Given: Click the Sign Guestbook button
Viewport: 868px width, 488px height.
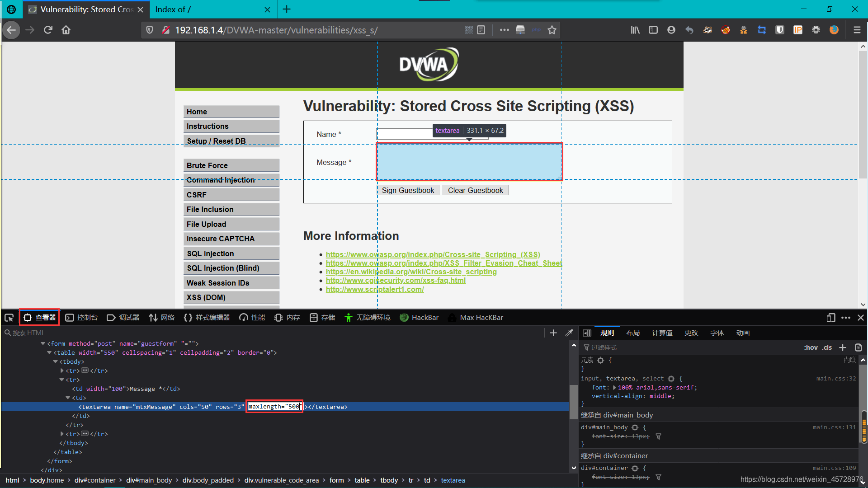Looking at the screenshot, I should pyautogui.click(x=408, y=190).
